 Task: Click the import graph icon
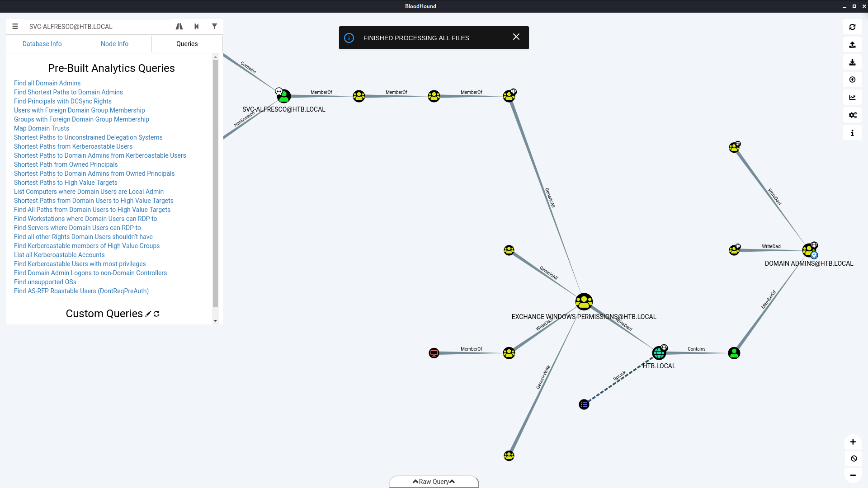click(852, 62)
